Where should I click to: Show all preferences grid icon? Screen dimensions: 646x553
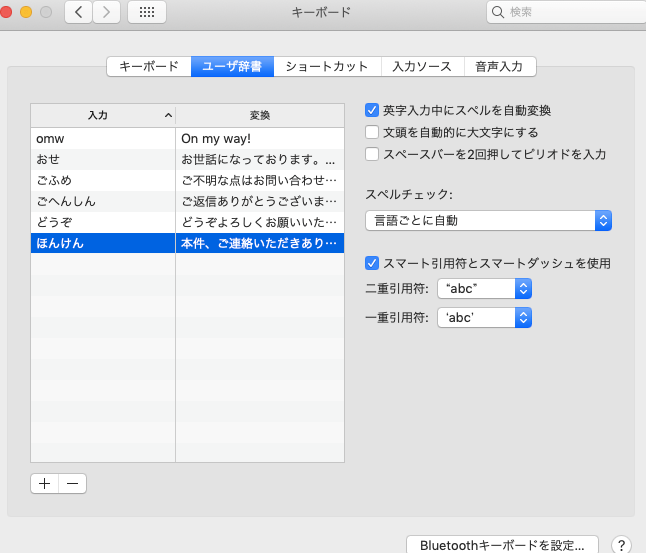click(146, 12)
